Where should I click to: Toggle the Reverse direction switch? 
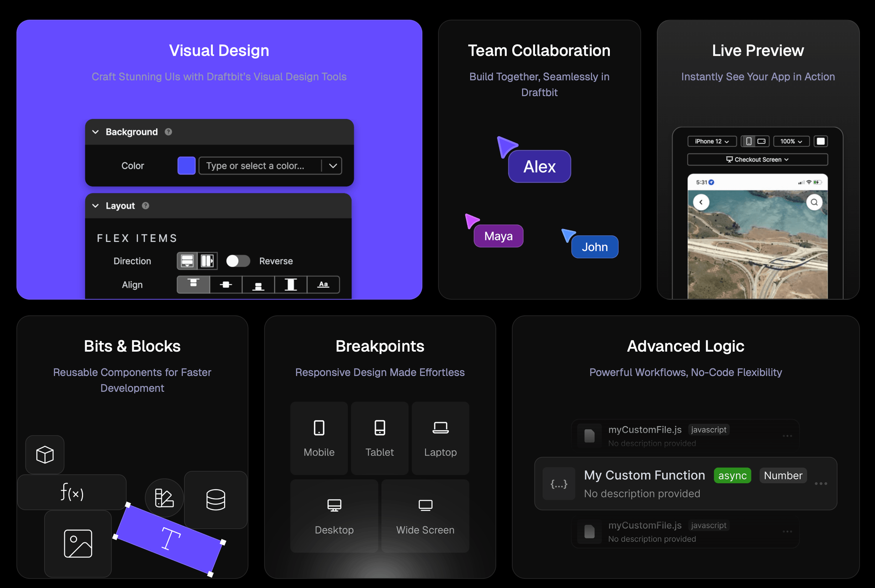point(238,261)
